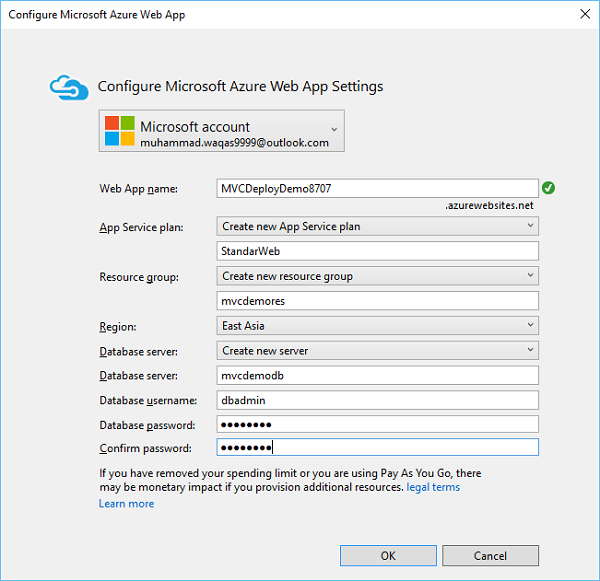
Task: Click the Database password field
Action: (377, 424)
